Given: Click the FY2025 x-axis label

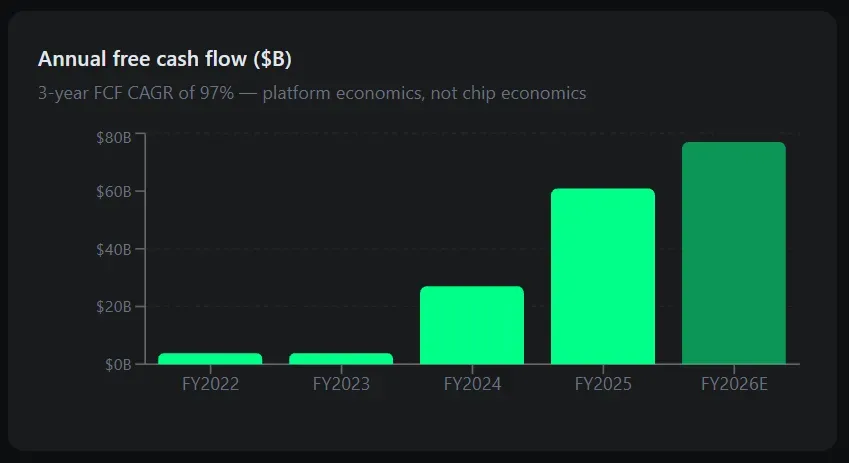Looking at the screenshot, I should [x=603, y=383].
